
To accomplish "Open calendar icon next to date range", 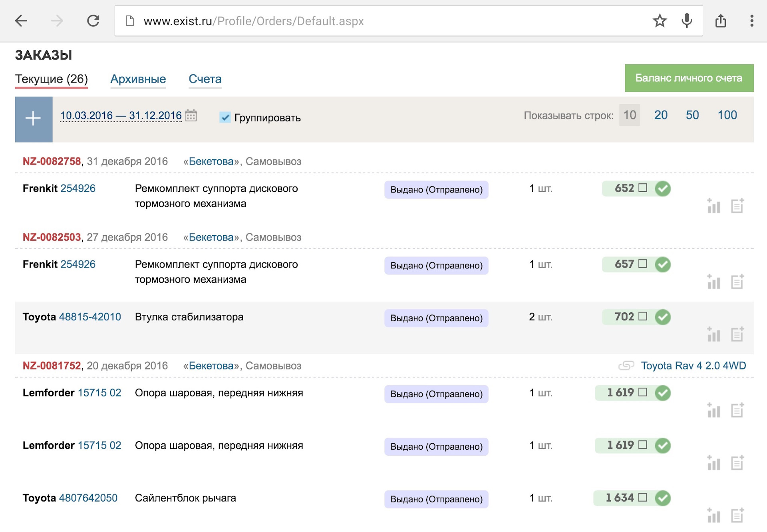I will pos(191,116).
